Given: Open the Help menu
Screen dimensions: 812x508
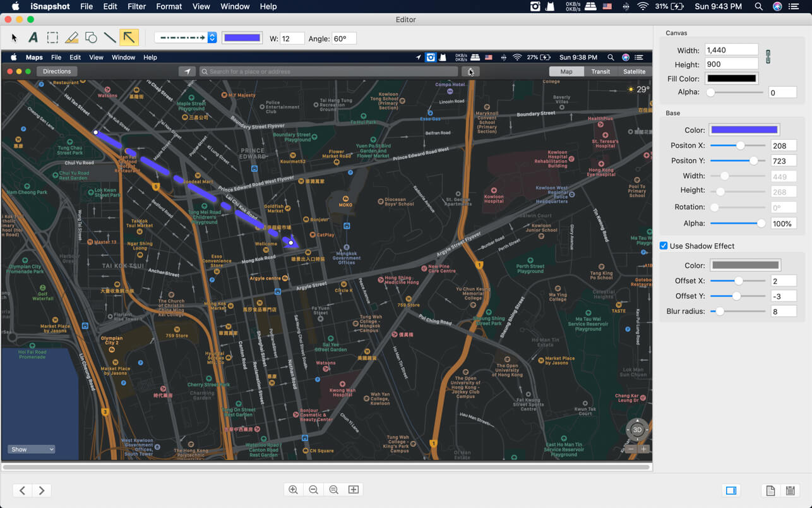Looking at the screenshot, I should tap(268, 6).
